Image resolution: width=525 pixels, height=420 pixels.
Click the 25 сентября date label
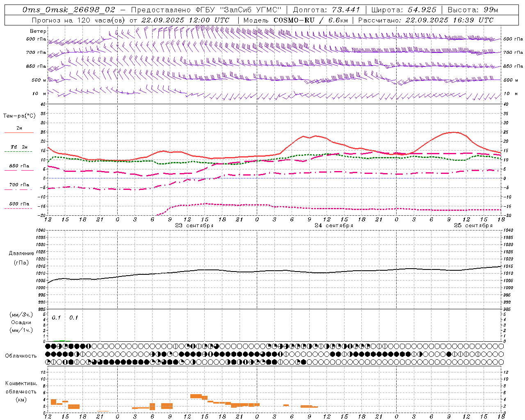(473, 226)
